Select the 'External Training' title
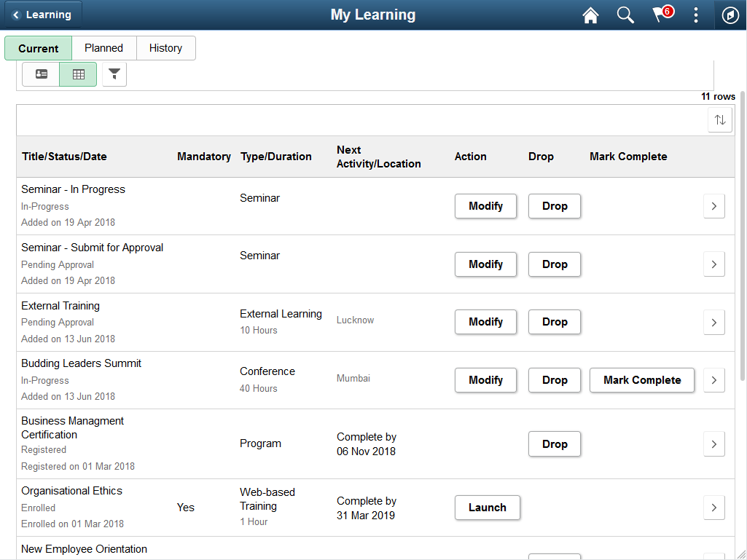The width and height of the screenshot is (747, 560). [60, 306]
